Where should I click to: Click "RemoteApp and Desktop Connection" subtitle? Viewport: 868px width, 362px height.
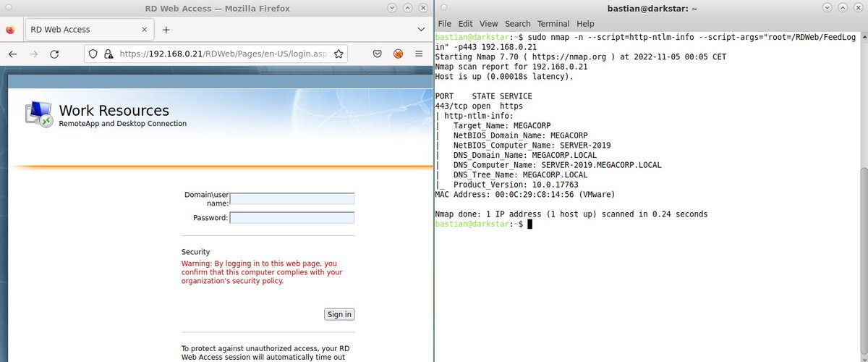[x=122, y=124]
